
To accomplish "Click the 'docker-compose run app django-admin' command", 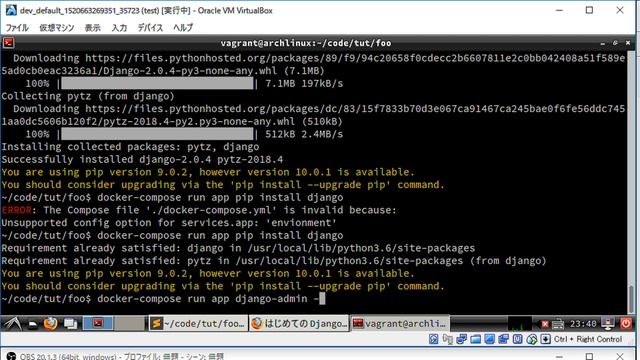I will (208, 299).
